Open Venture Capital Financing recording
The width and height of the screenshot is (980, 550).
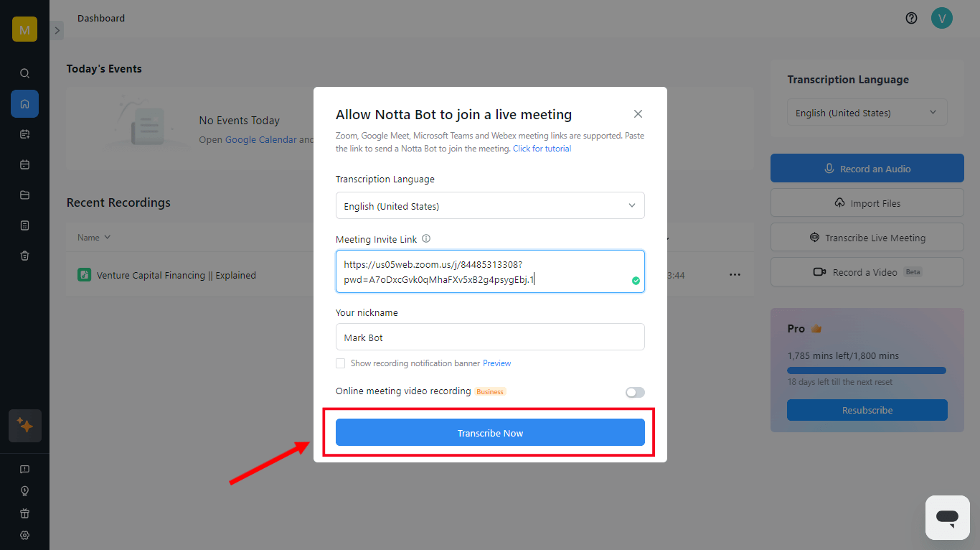click(x=176, y=275)
